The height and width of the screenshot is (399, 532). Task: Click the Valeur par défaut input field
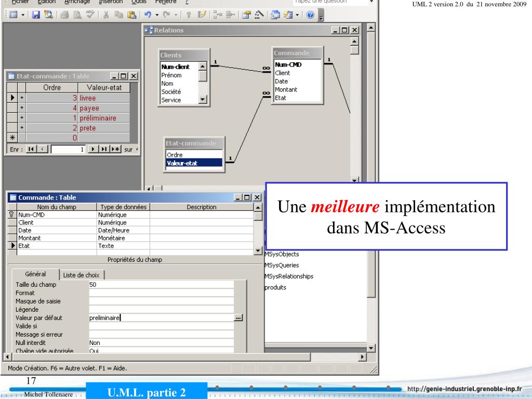point(161,318)
